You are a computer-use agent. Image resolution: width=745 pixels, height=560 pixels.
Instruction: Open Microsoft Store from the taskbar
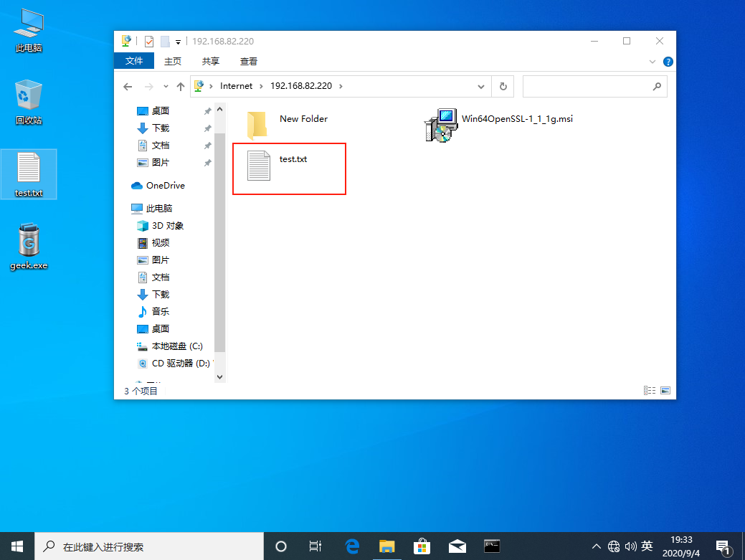(422, 546)
